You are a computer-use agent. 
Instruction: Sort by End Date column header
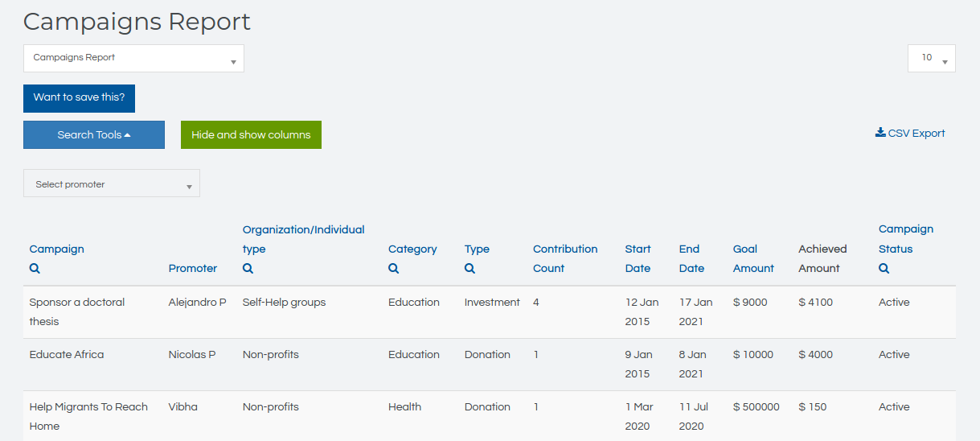[x=691, y=258]
